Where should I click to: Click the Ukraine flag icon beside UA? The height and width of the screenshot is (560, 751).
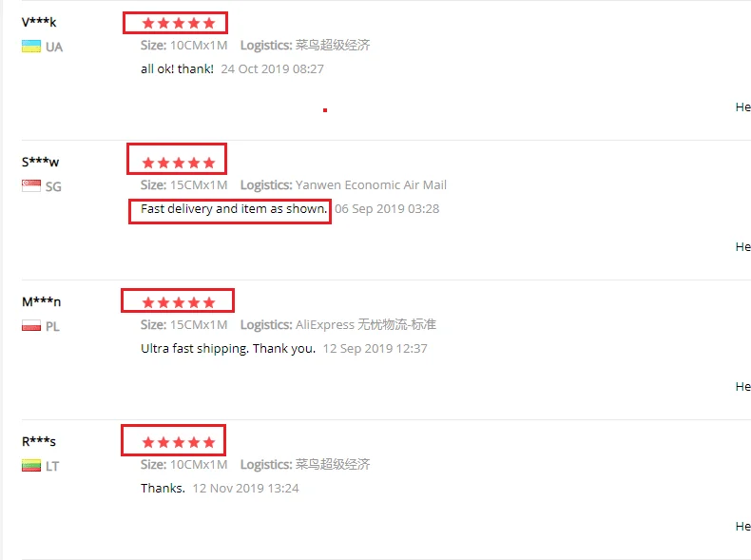point(31,47)
